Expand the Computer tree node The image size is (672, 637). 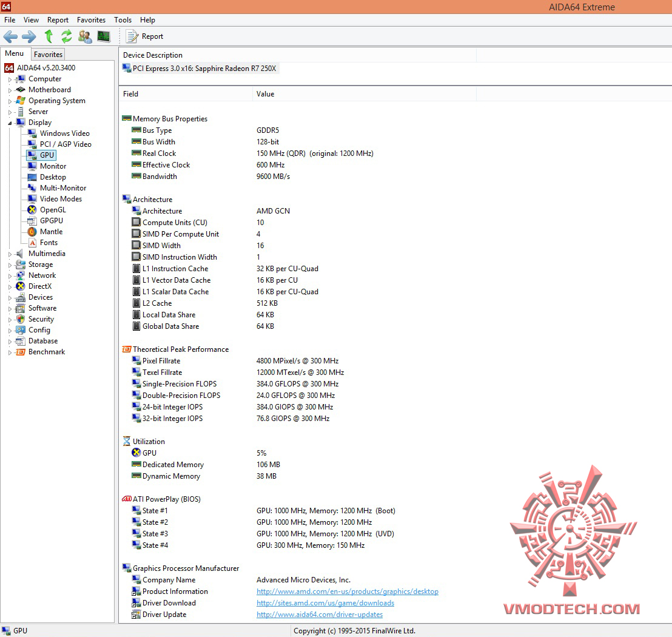[x=10, y=79]
